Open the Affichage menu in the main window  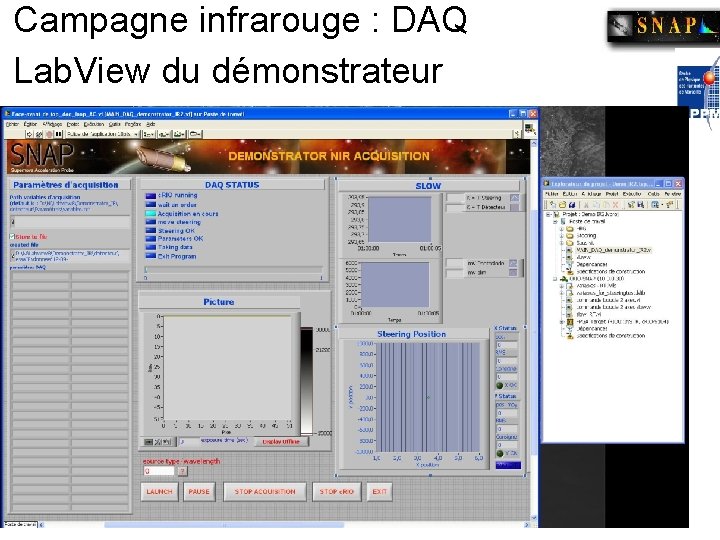click(x=52, y=124)
